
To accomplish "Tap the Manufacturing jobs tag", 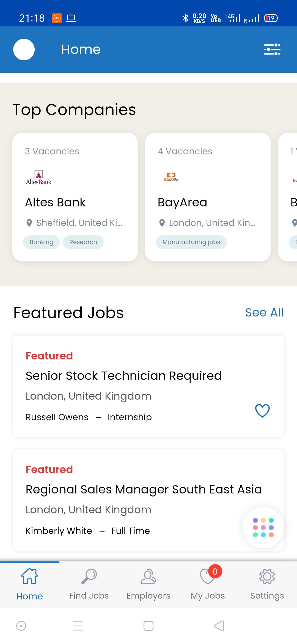I will point(191,242).
